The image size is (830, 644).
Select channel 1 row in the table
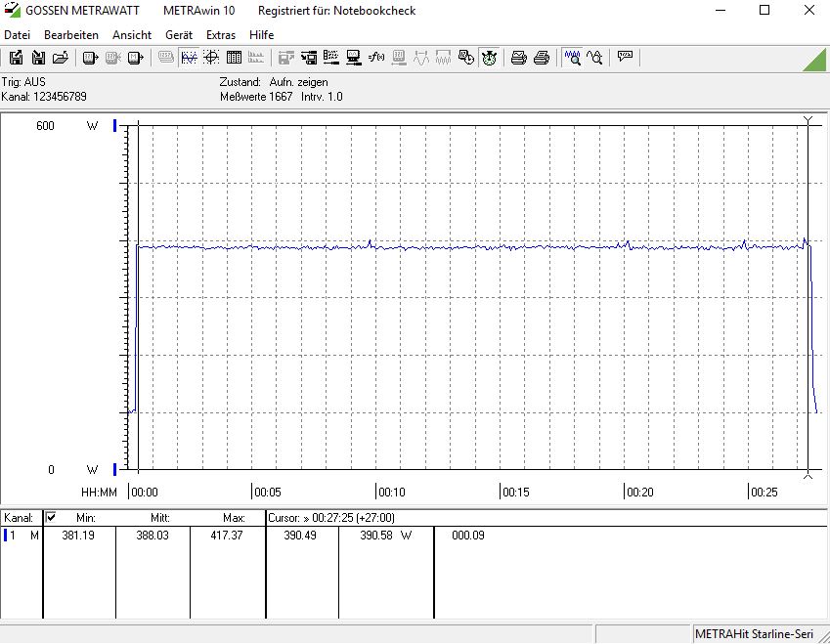click(22, 536)
